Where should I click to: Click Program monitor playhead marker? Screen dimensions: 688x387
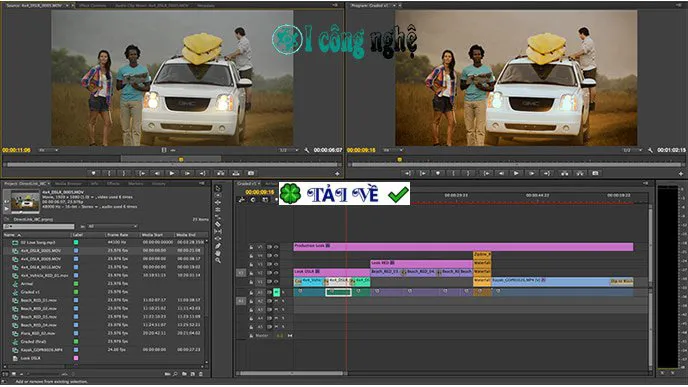coord(399,160)
